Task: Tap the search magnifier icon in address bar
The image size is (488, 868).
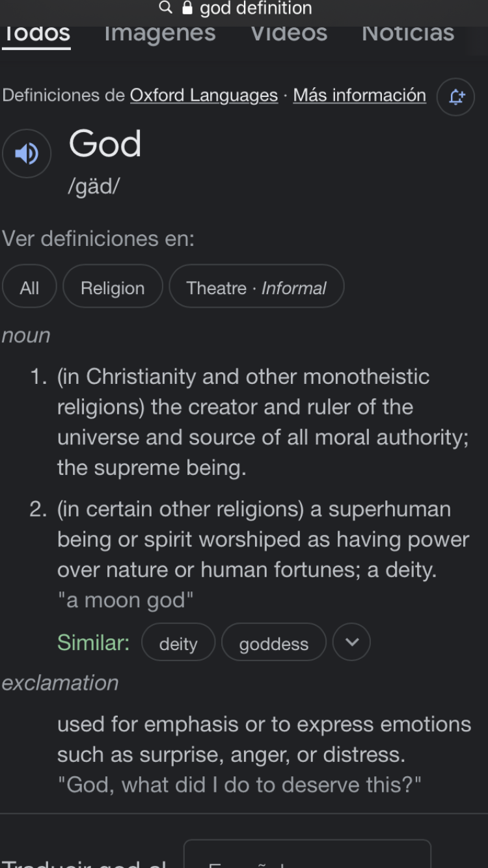Action: click(166, 8)
